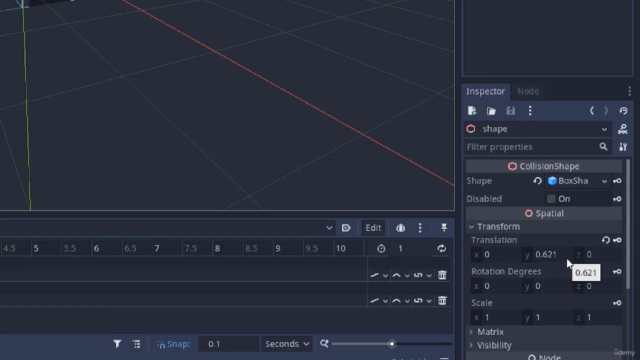The image size is (640, 360).
Task: Insert keyframe for Rotation Degrees
Action: 617,271
